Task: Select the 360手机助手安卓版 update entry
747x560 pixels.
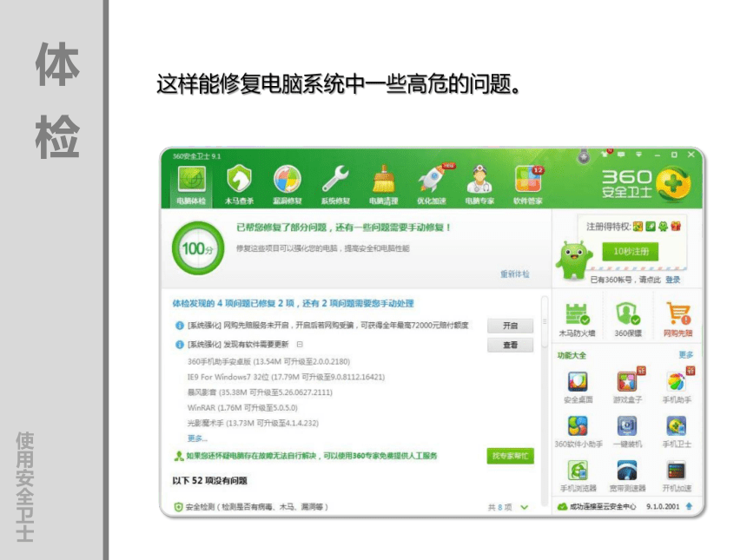Action: (268, 361)
